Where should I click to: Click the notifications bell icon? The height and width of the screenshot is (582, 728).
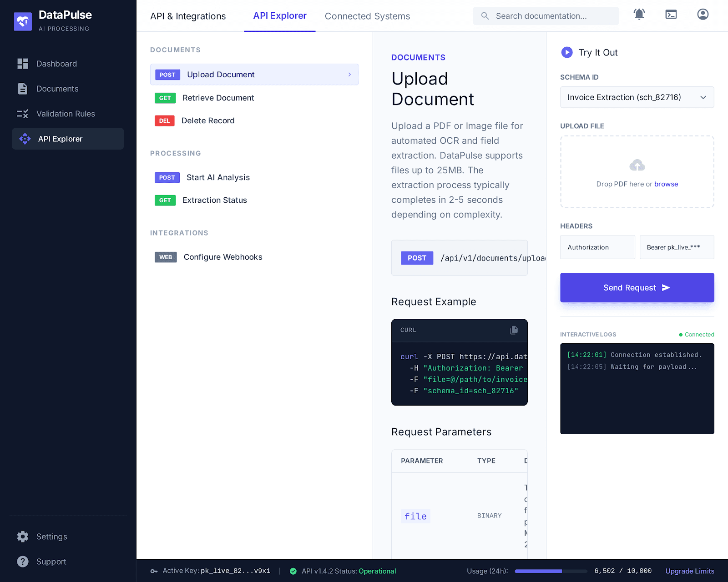[x=639, y=15]
